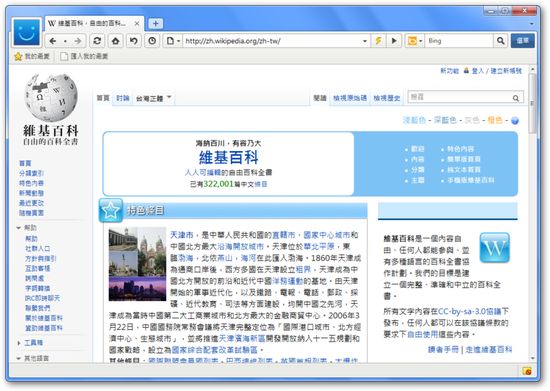550x391 pixels.
Task: Switch theme with the 深藍色 link
Action: click(x=445, y=120)
